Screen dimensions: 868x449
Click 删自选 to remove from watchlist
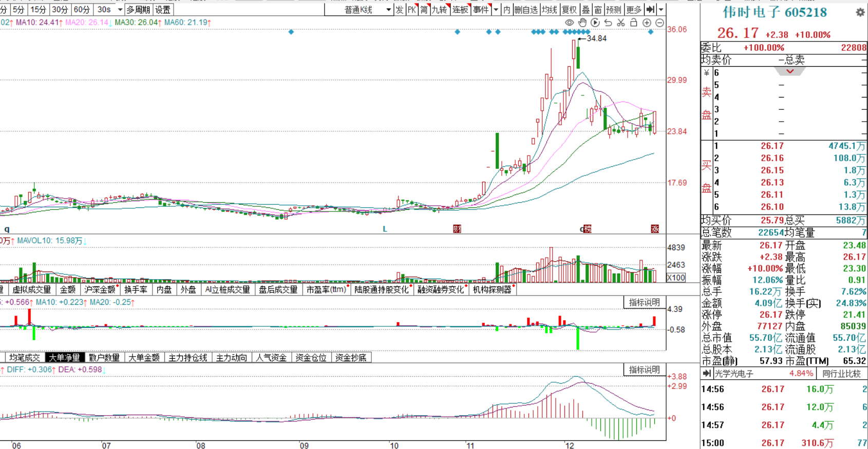526,9
